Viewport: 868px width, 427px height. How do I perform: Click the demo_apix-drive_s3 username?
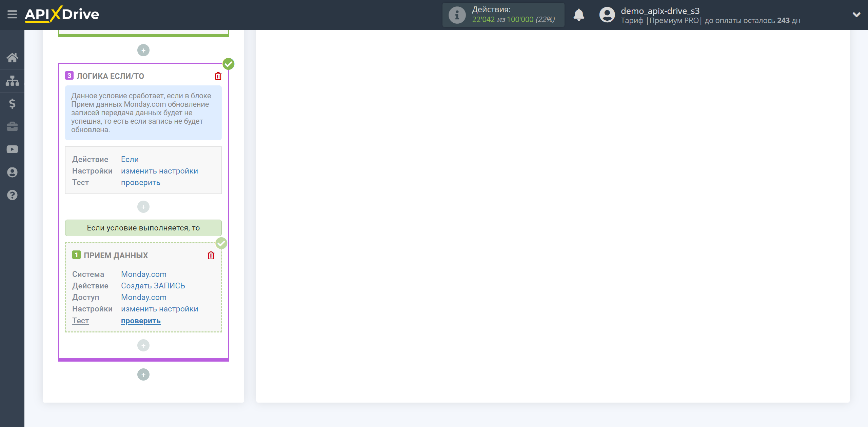tap(660, 11)
